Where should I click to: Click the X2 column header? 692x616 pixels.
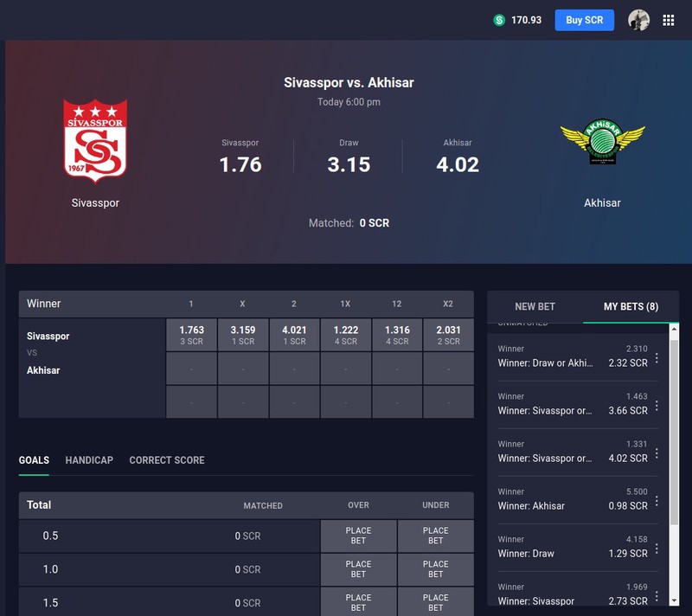[x=448, y=304]
